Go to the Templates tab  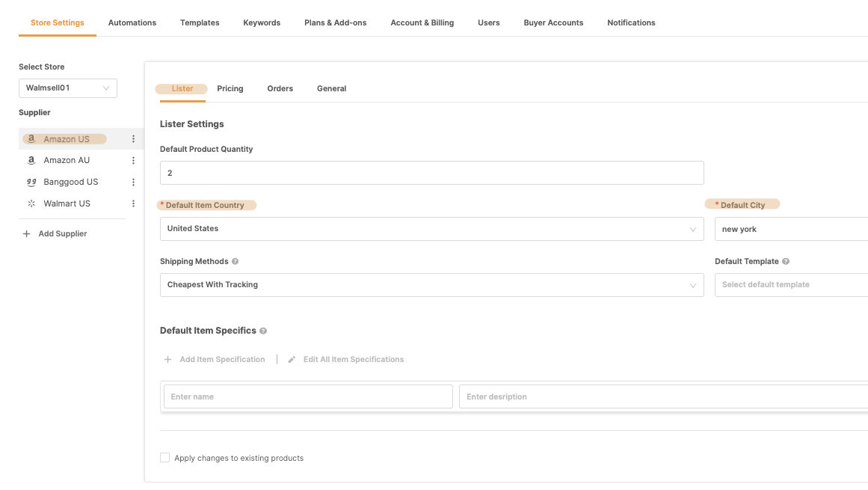coord(200,22)
